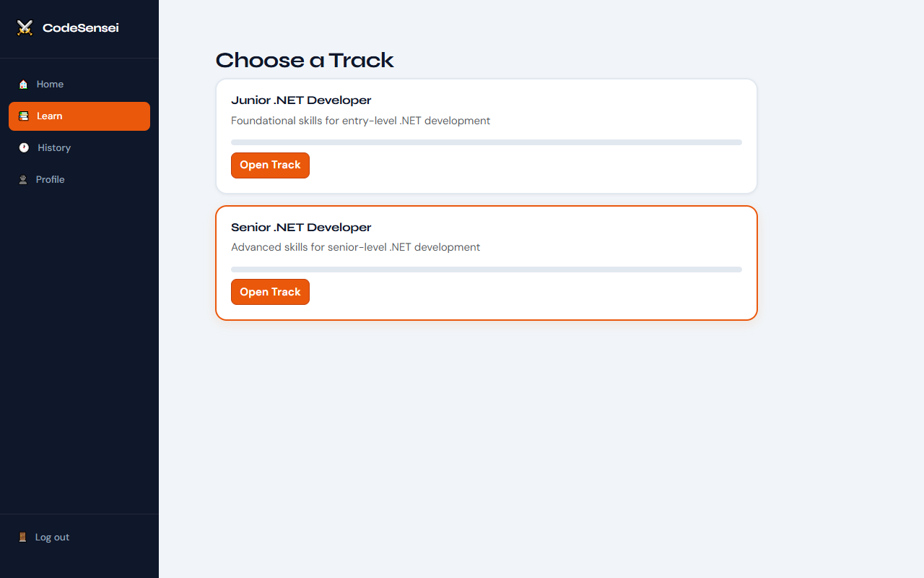
Task: Open the CodeSensei brand name in the sidebar
Action: tap(80, 27)
